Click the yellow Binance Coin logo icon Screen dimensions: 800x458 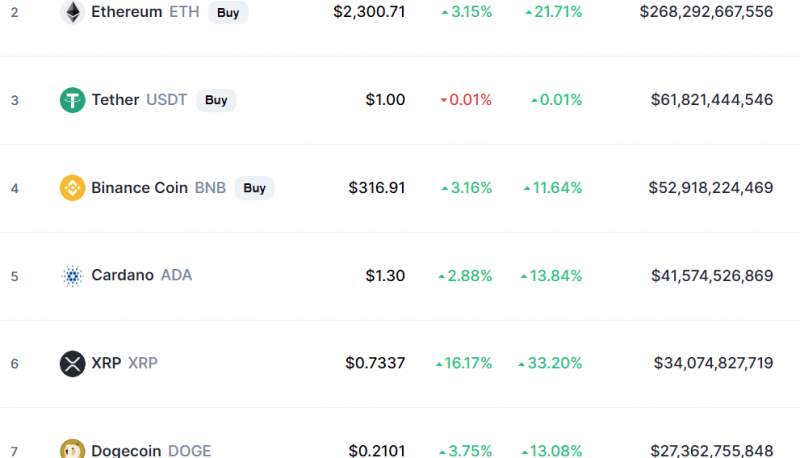[x=72, y=188]
